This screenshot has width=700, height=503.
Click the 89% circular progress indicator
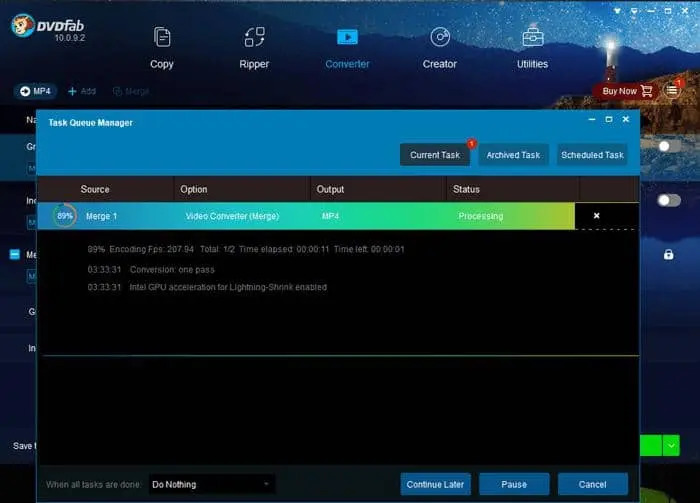click(x=65, y=216)
